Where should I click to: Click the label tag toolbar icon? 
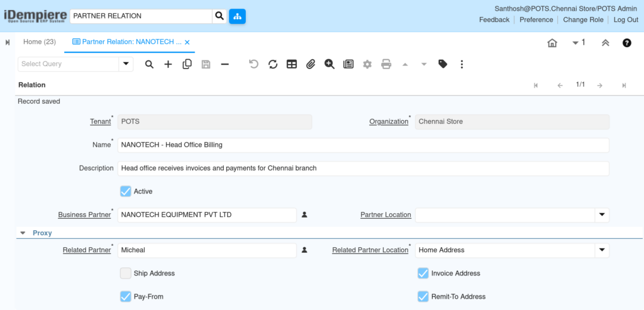(443, 64)
